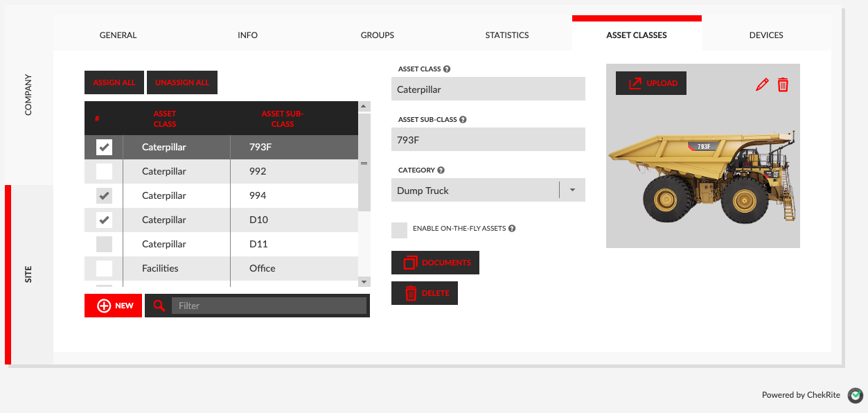Click the red trash icon on the image panel
The width and height of the screenshot is (868, 413).
783,85
